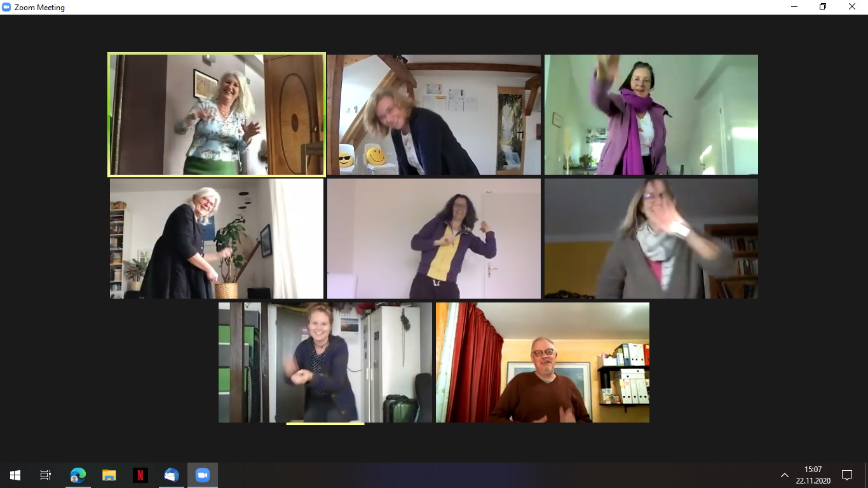Launch Microsoft Edge from the taskbar
Image resolution: width=868 pixels, height=488 pixels.
coord(78,475)
